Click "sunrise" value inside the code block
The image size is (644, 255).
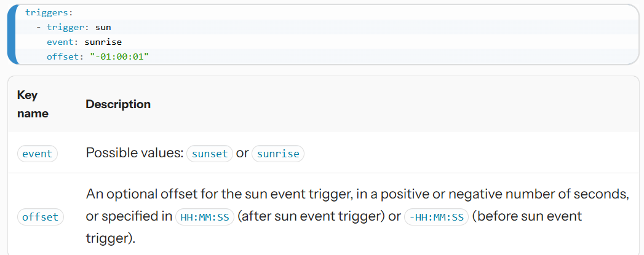[103, 42]
